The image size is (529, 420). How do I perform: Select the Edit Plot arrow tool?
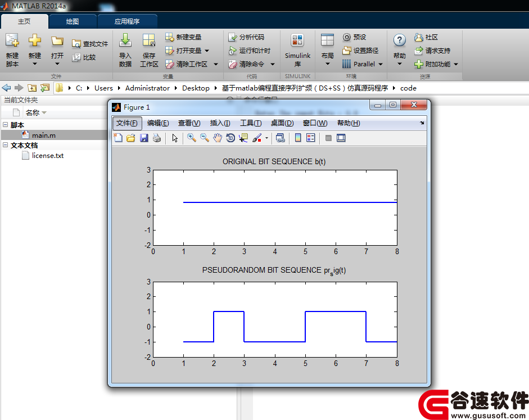click(x=175, y=138)
